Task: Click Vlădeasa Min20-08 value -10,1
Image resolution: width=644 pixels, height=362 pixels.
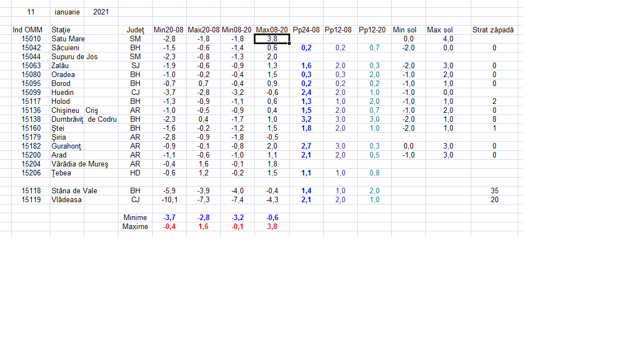Action: tap(169, 200)
